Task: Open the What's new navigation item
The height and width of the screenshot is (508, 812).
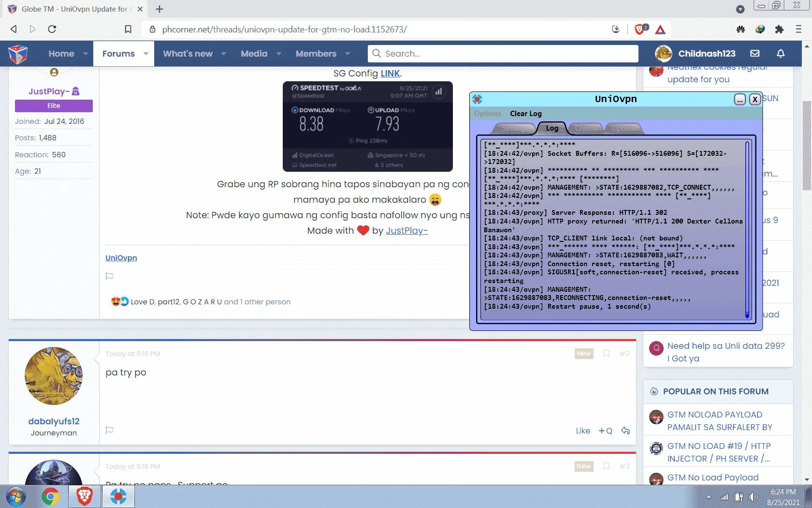Action: [x=188, y=54]
